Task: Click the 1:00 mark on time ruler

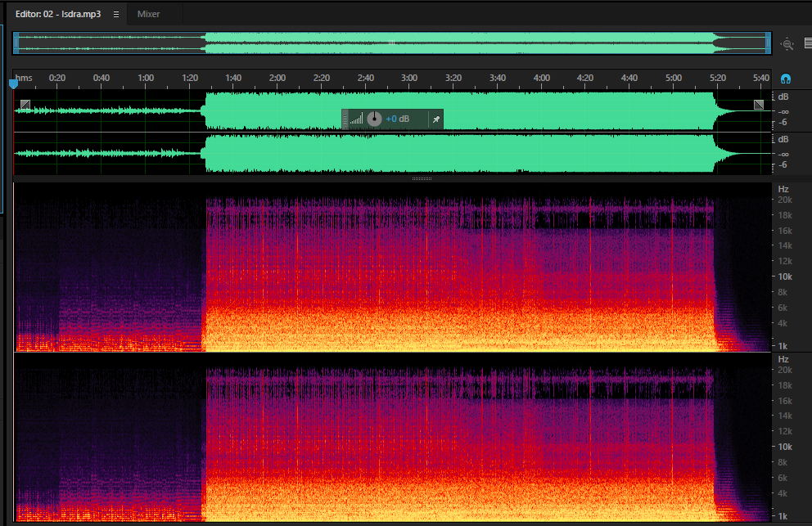Action: coord(146,78)
